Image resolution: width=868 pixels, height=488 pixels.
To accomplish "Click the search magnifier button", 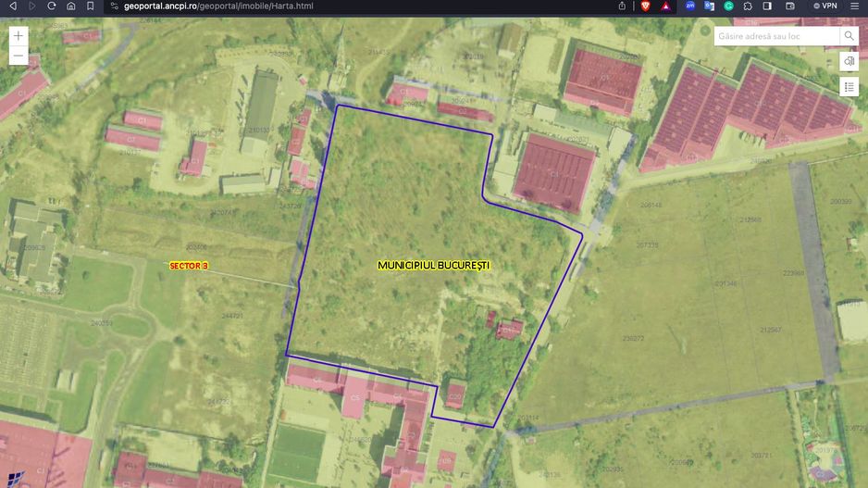I will pos(849,36).
